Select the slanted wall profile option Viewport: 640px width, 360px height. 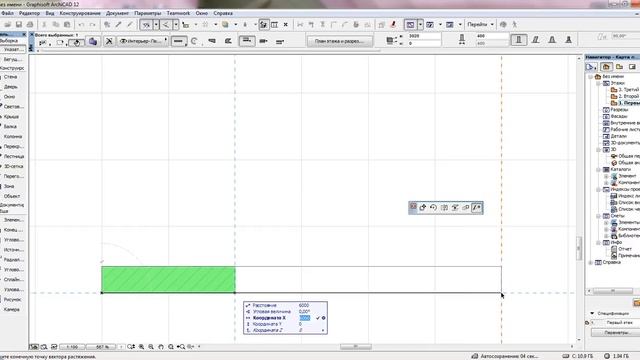click(x=535, y=40)
